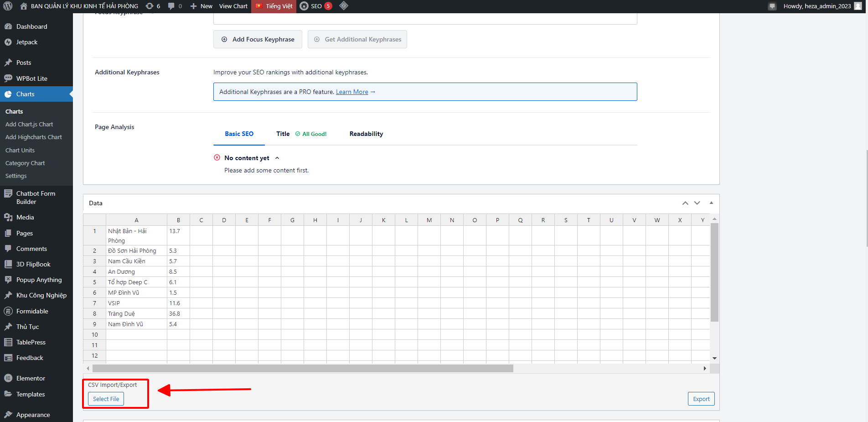Click Select File for CSV import
The width and height of the screenshot is (868, 422).
106,399
